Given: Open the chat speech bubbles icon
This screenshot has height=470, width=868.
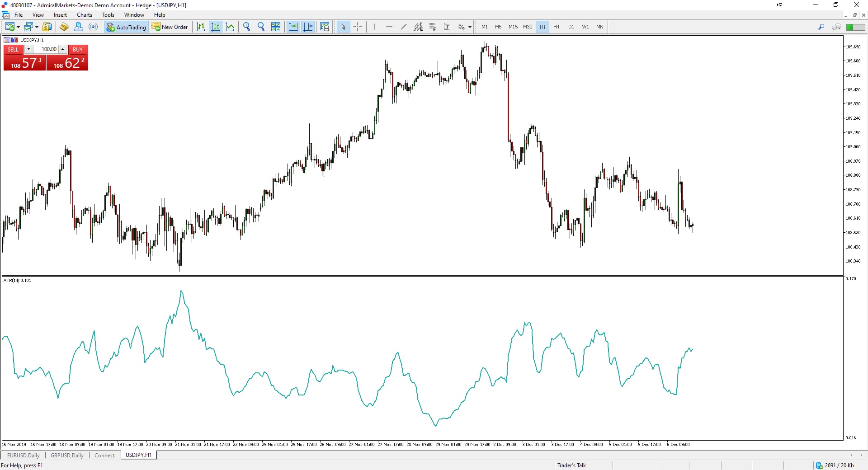Looking at the screenshot, I should (836, 27).
